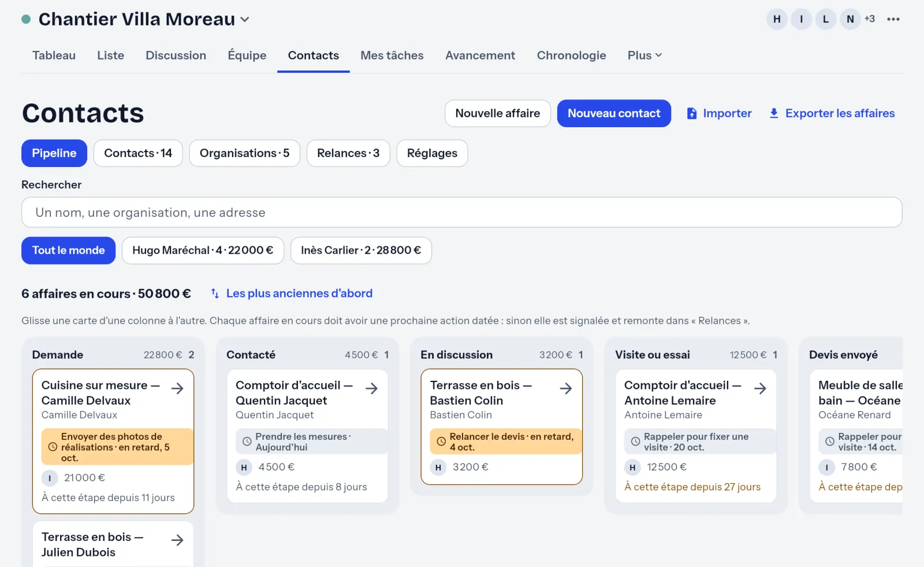
Task: Show the +3 additional members
Action: point(870,19)
